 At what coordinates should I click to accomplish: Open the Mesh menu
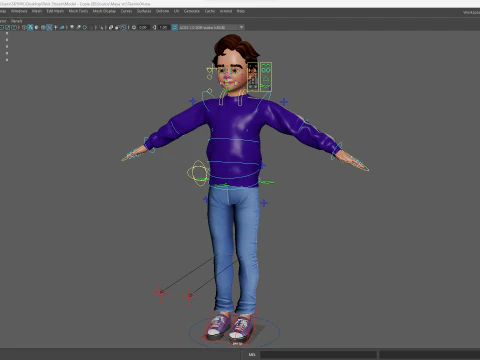point(37,11)
